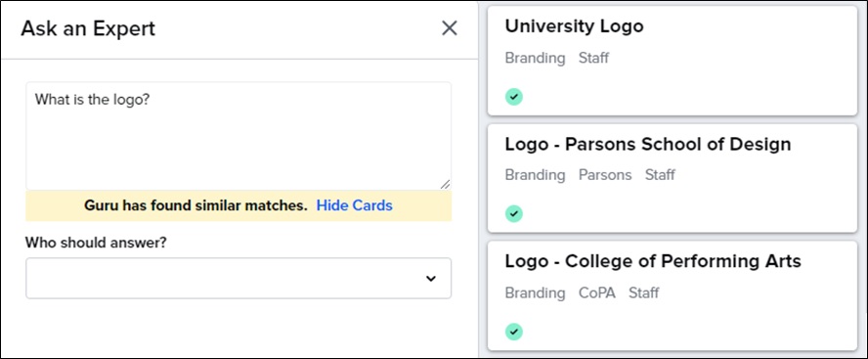Select the CoPA tag
The width and height of the screenshot is (868, 359).
click(596, 292)
